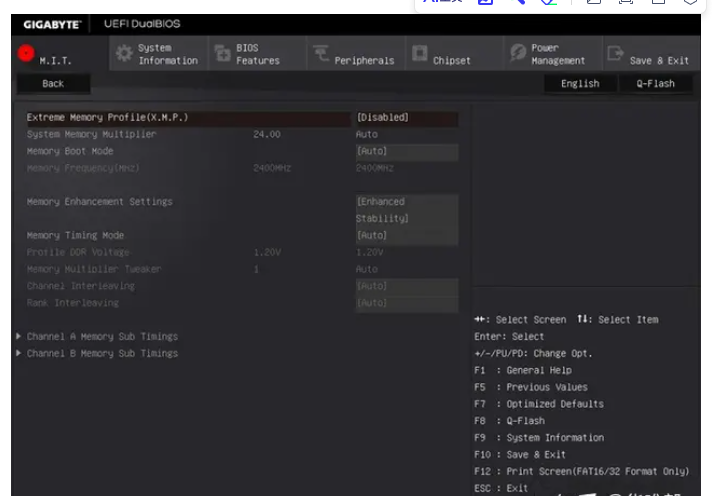The image size is (722, 496).
Task: Select the Extreme Memory Profile (X.M.P.) label
Action: coord(107,118)
